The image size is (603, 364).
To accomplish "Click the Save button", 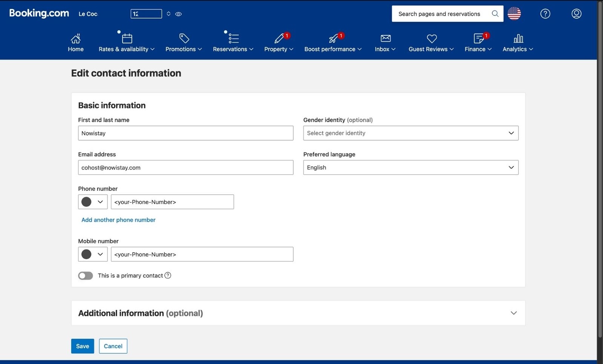I will [82, 346].
